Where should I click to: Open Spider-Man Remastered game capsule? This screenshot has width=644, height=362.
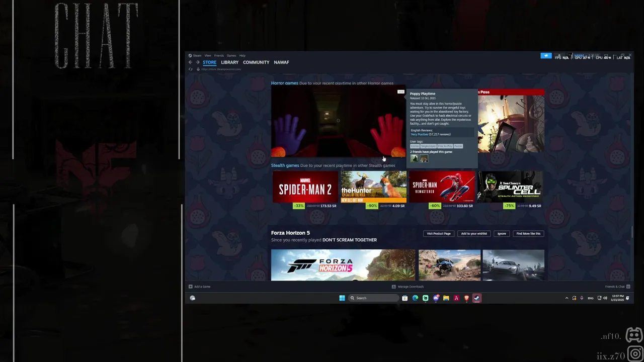coord(442,187)
